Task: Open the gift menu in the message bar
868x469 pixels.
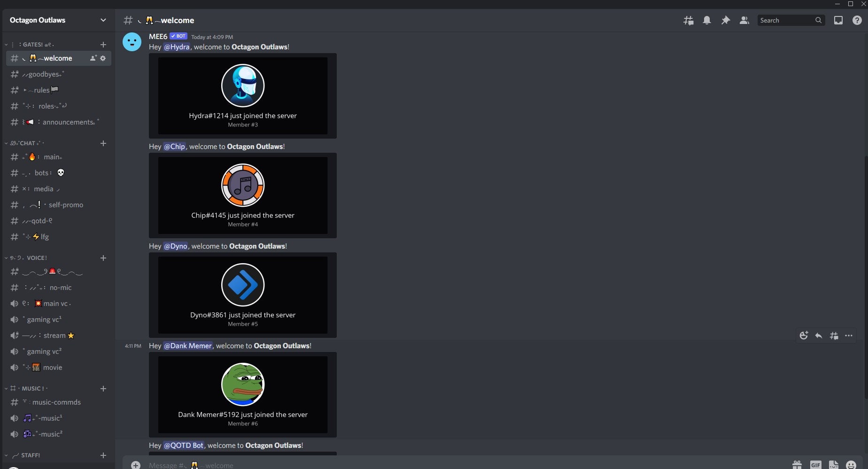Action: point(797,465)
